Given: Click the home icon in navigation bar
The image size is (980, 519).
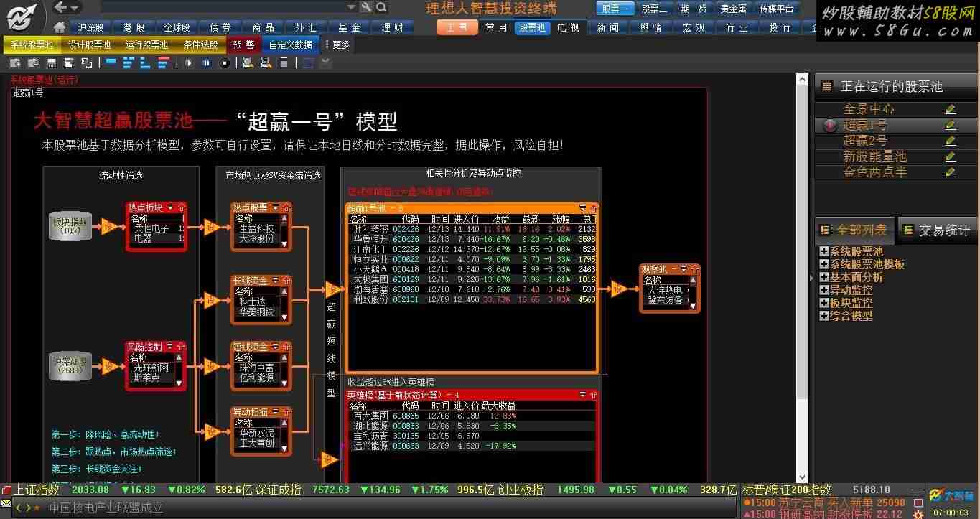Looking at the screenshot, I should coord(60,27).
